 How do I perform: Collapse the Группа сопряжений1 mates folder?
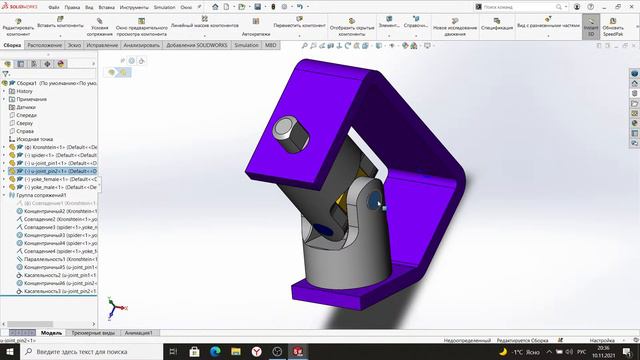4,195
